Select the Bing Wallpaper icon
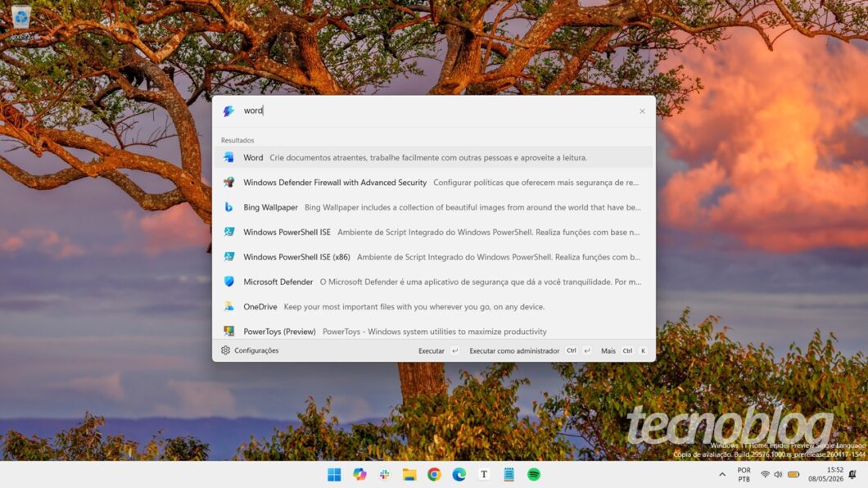868x488 pixels. point(228,207)
